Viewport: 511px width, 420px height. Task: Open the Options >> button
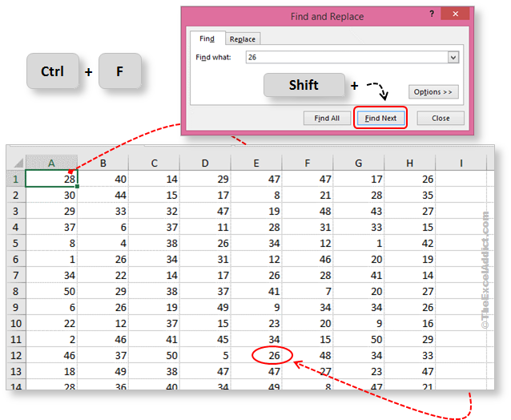433,91
